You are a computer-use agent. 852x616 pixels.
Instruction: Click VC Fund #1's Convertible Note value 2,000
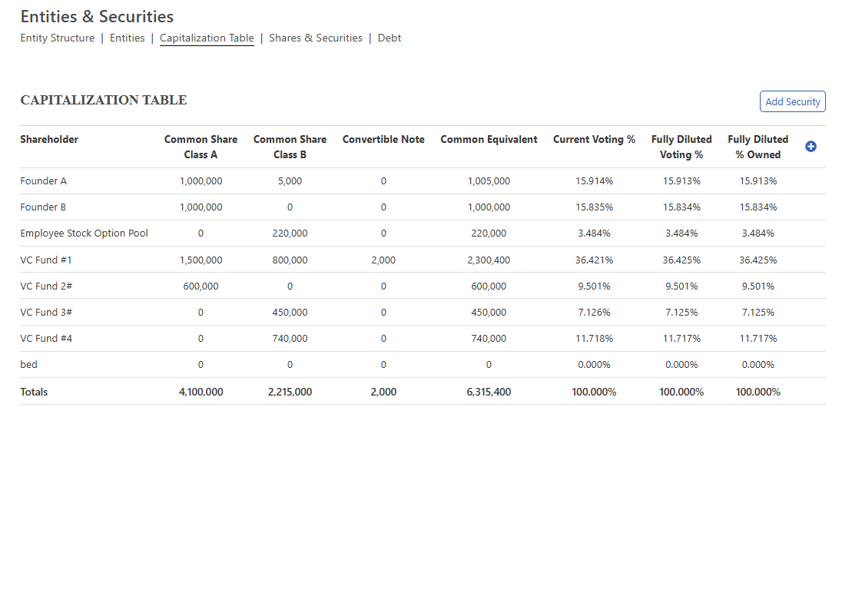(x=383, y=260)
